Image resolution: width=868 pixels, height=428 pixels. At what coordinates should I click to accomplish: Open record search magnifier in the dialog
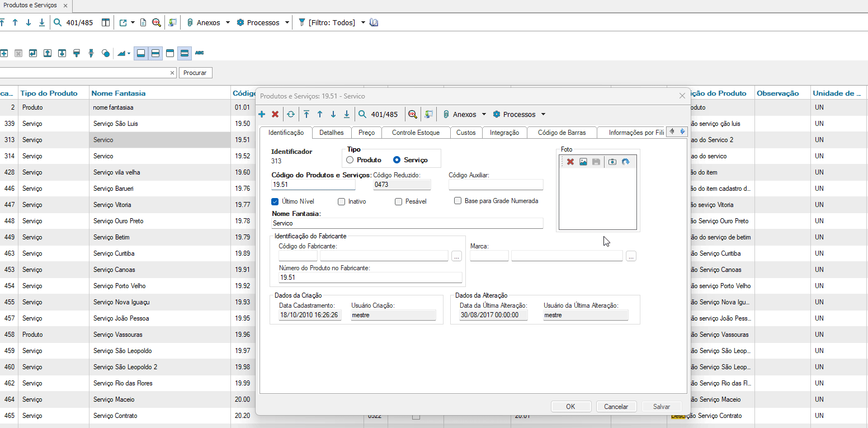(362, 114)
